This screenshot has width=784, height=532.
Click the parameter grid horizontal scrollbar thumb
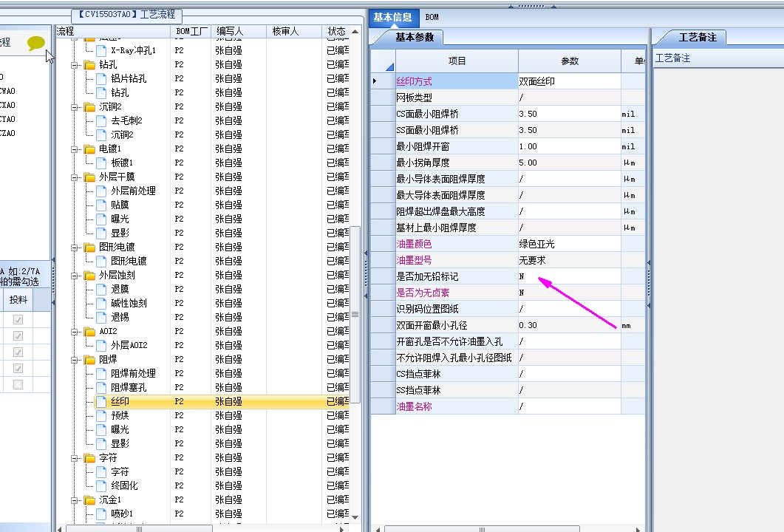tap(482, 528)
